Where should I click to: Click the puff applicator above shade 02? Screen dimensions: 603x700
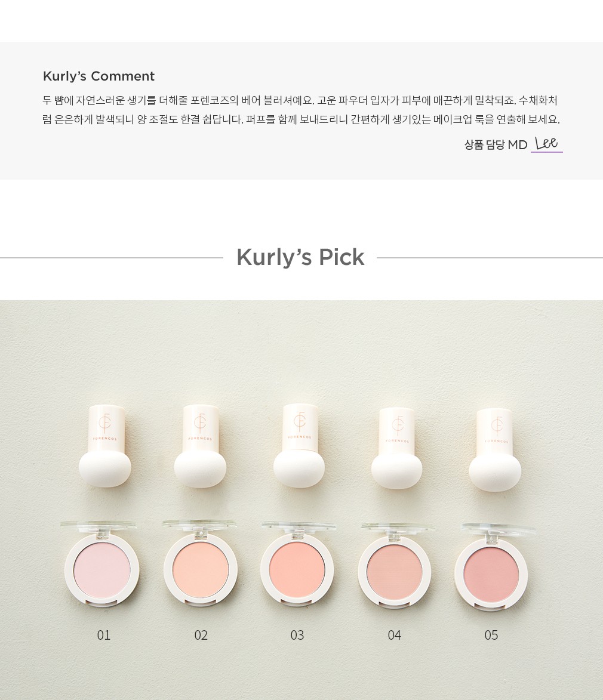200,446
